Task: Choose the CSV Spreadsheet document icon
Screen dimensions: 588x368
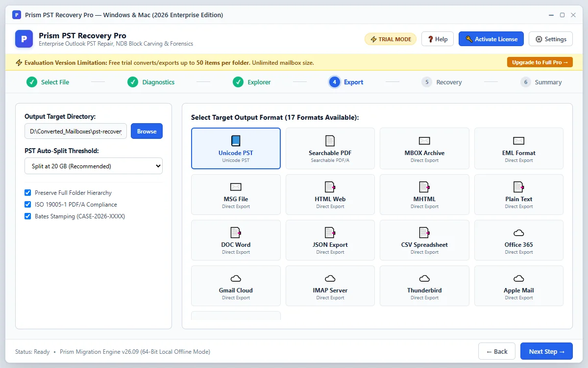Action: [424, 233]
